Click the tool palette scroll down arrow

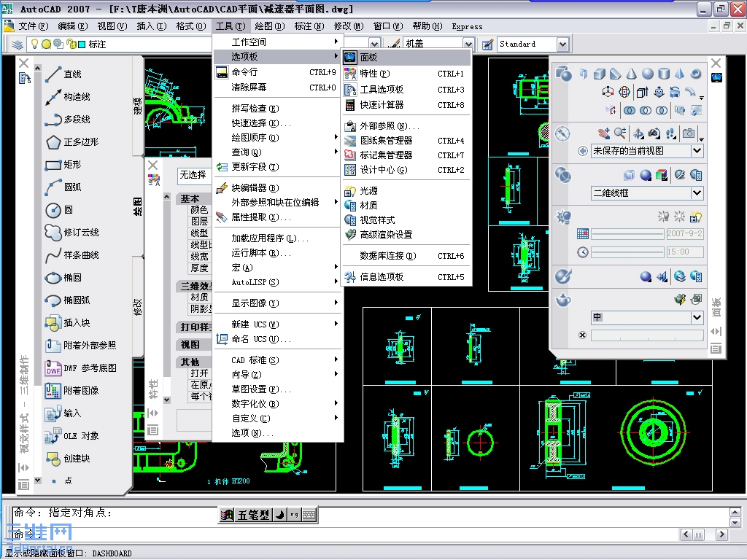38,481
